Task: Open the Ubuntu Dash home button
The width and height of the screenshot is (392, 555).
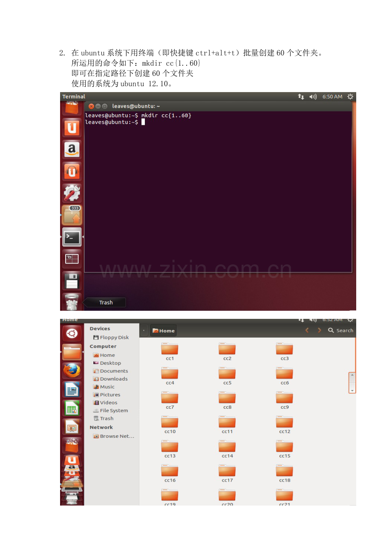Action: pos(72,333)
